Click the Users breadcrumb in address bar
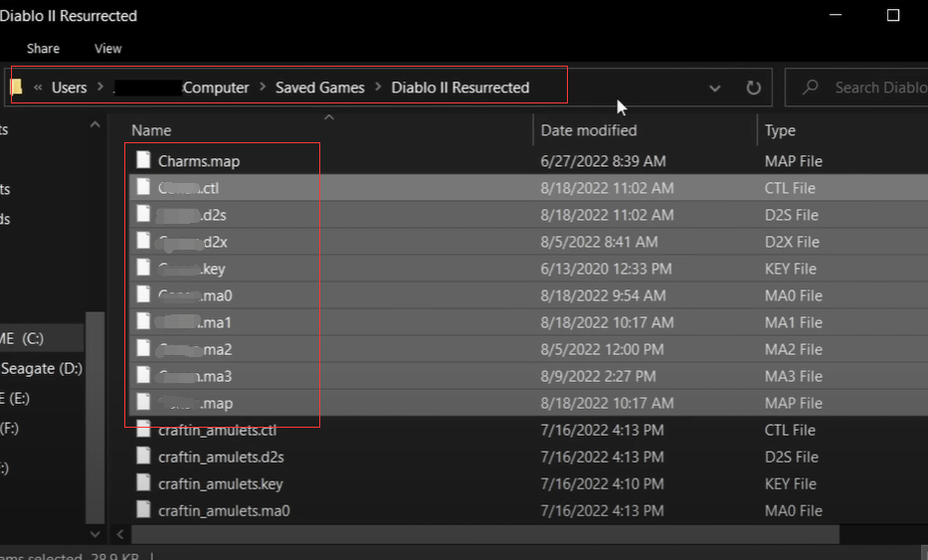 [x=70, y=88]
